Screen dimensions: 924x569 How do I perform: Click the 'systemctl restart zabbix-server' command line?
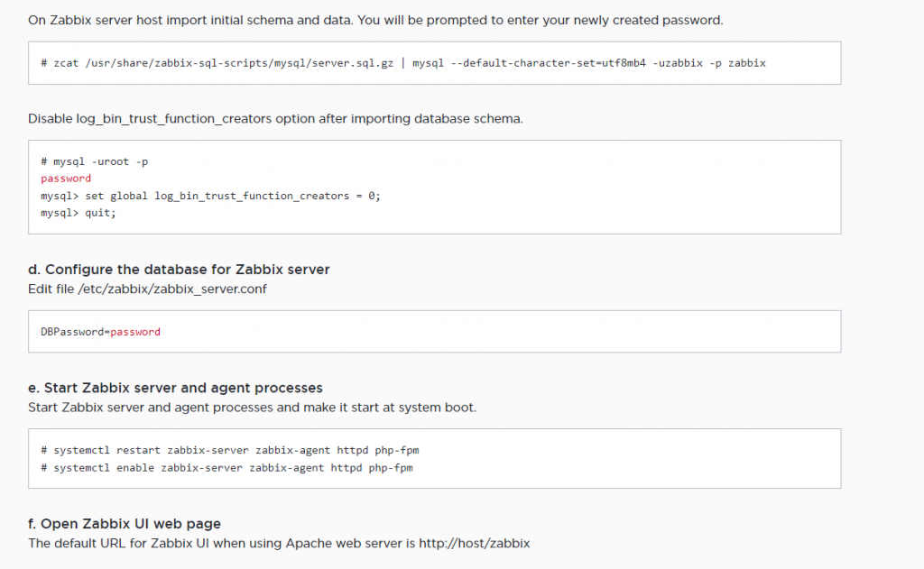point(230,450)
